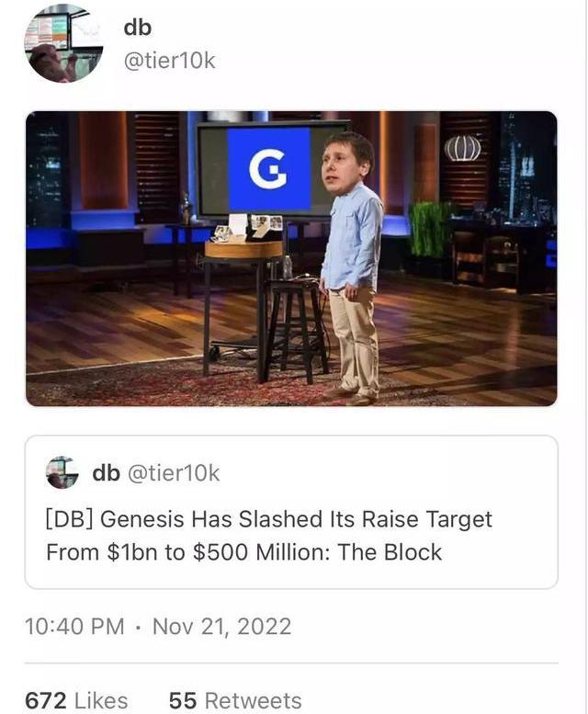Click the Nov 21, 2022 date
The height and width of the screenshot is (714, 588).
click(222, 627)
